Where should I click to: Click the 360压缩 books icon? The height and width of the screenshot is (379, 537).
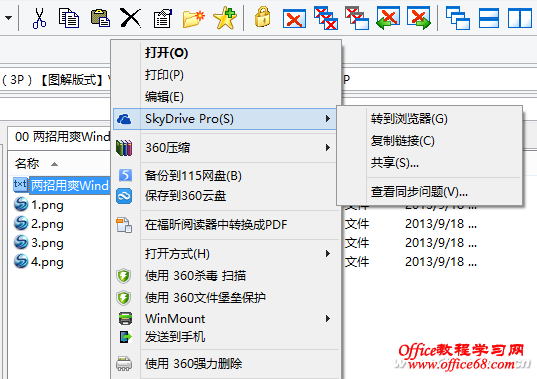click(124, 148)
